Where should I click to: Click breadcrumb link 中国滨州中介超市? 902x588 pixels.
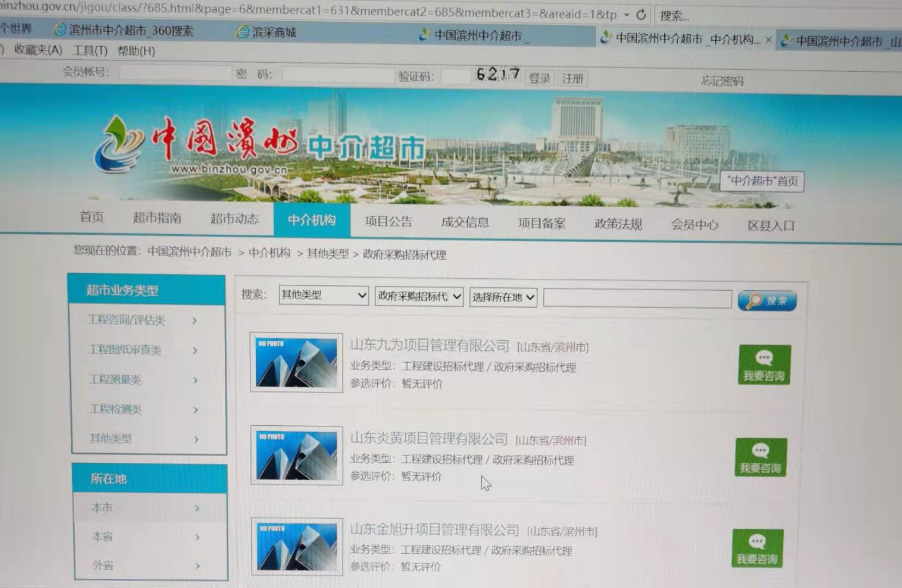(x=189, y=252)
